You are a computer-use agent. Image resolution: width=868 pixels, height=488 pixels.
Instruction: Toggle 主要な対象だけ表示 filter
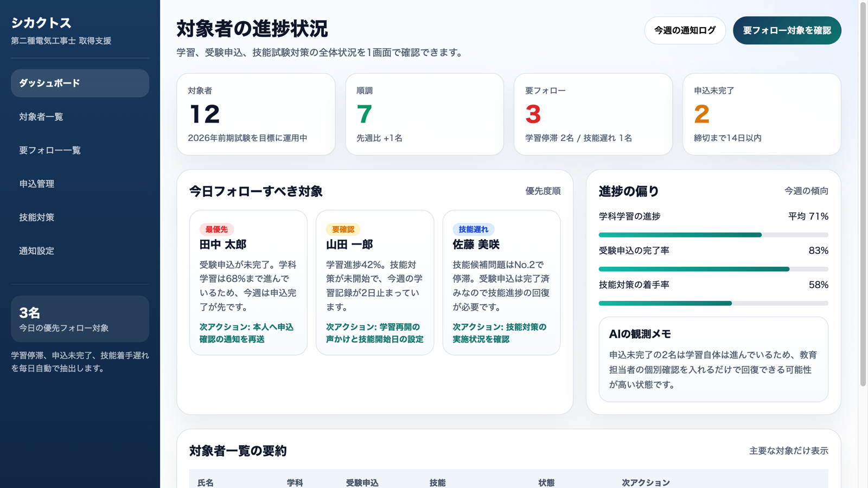coord(788,450)
